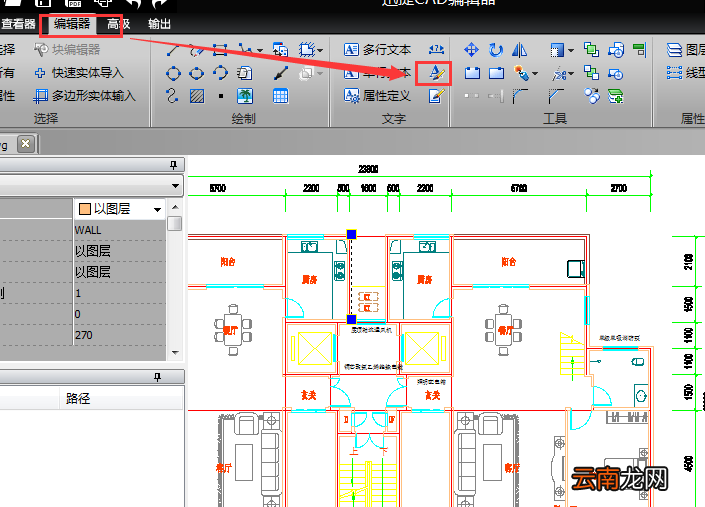Click the properties scrollbar up arrow
The height and width of the screenshot is (507, 705).
[175, 207]
